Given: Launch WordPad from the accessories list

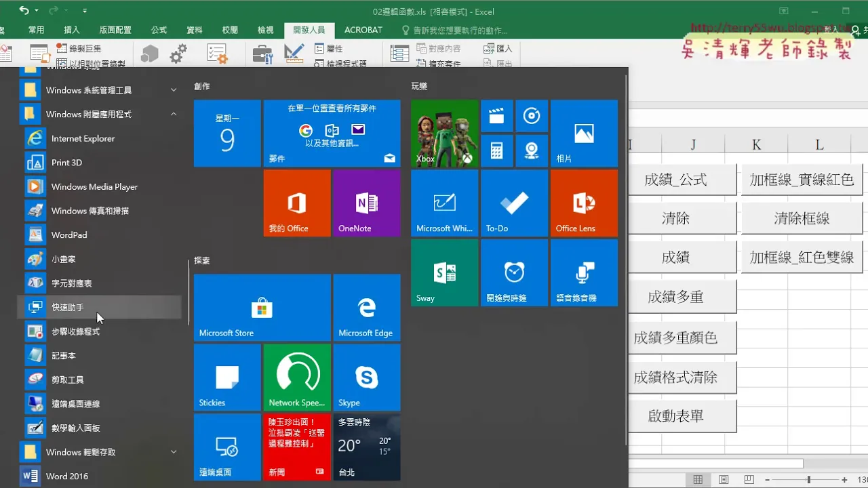Looking at the screenshot, I should [100, 235].
